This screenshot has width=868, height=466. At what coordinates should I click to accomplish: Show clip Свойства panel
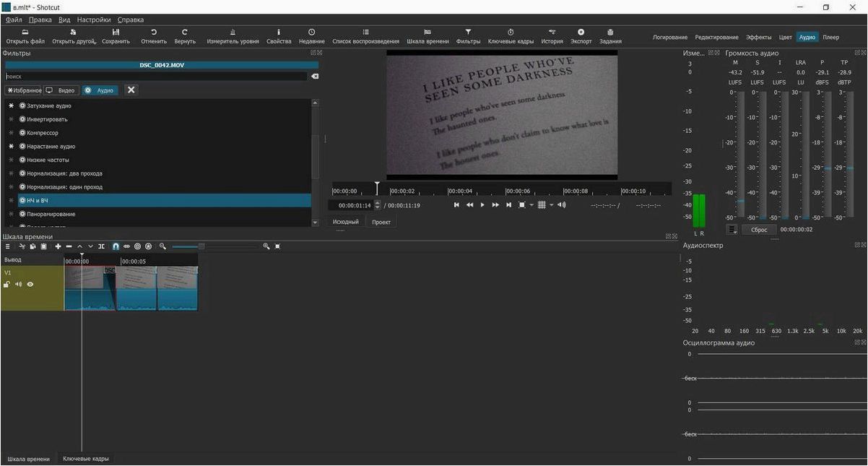[279, 36]
